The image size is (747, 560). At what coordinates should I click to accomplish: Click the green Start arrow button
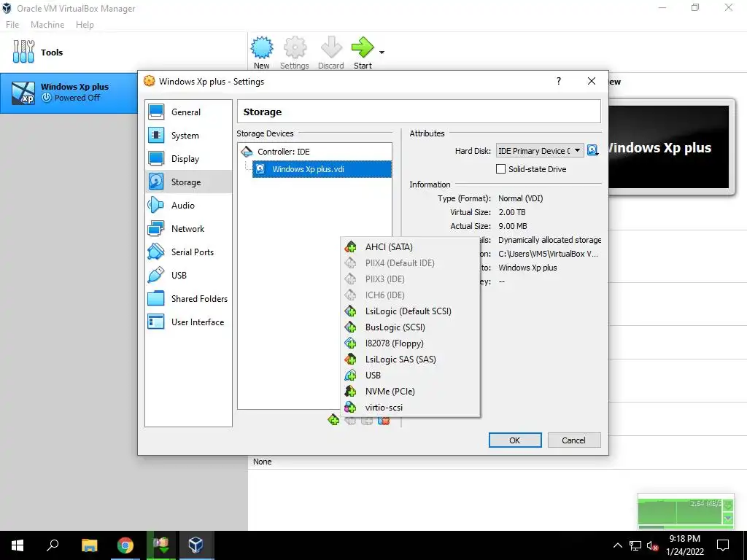point(363,52)
